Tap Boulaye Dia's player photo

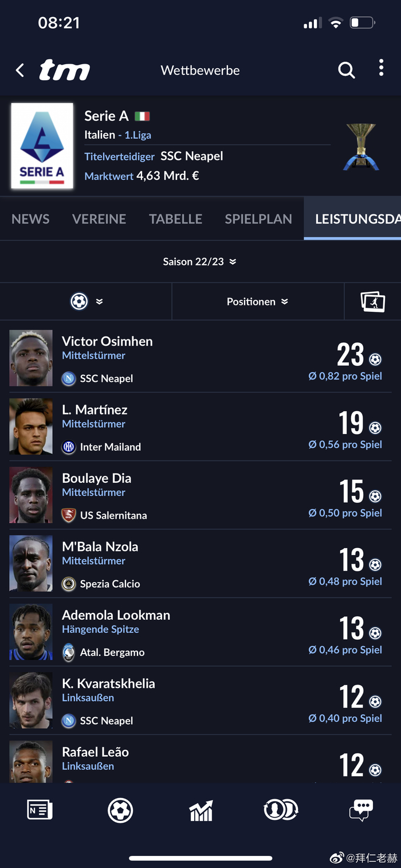click(x=31, y=495)
